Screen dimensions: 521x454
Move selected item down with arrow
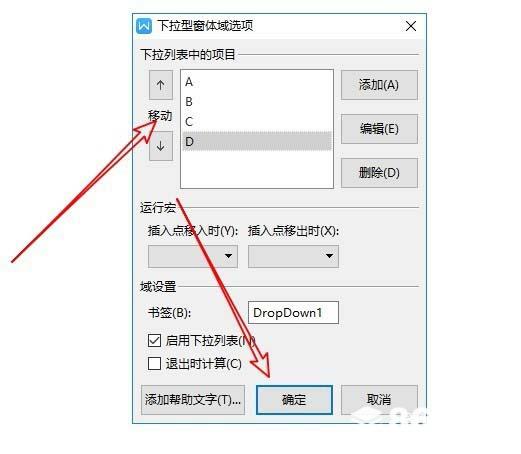coord(161,146)
